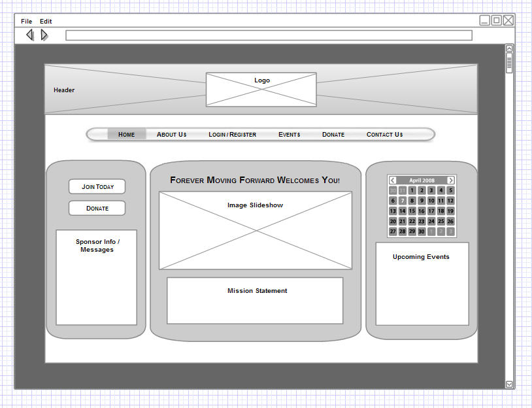Open the File menu
Image resolution: width=532 pixels, height=408 pixels.
pos(26,22)
